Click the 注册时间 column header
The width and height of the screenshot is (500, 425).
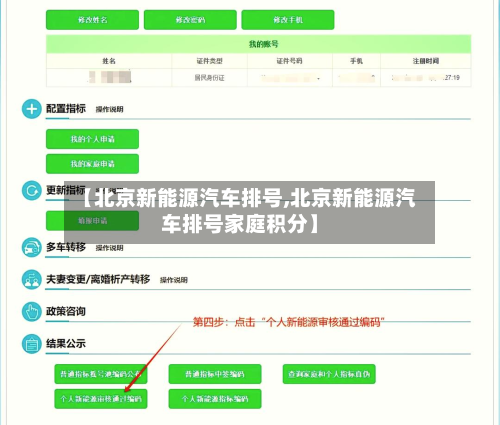pyautogui.click(x=426, y=61)
